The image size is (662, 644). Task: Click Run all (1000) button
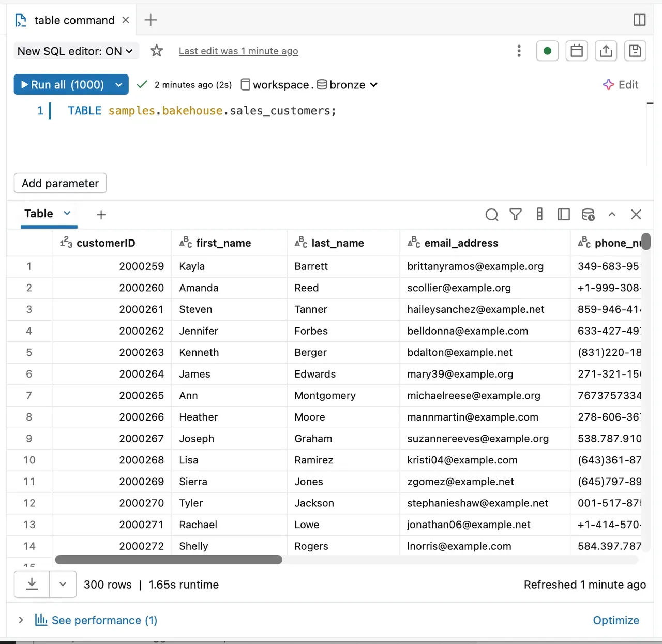click(62, 85)
